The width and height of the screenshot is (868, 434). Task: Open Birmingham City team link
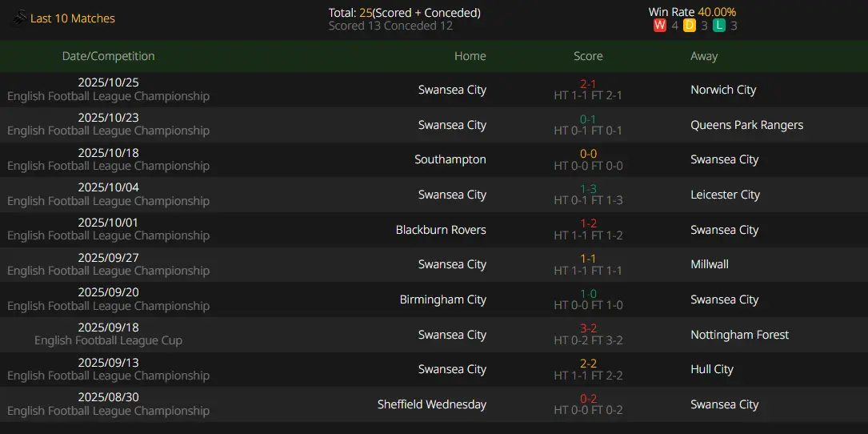click(443, 299)
